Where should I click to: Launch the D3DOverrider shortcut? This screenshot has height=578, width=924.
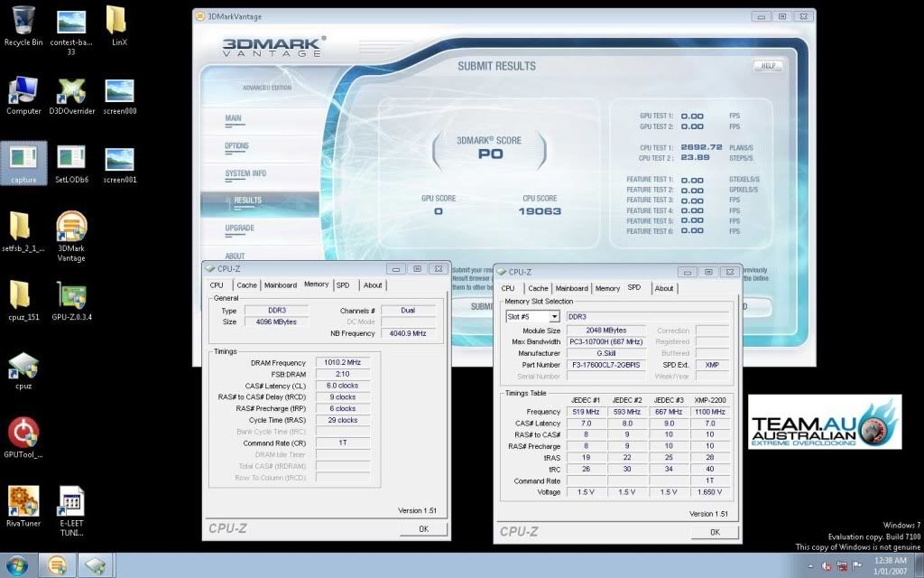(x=71, y=95)
